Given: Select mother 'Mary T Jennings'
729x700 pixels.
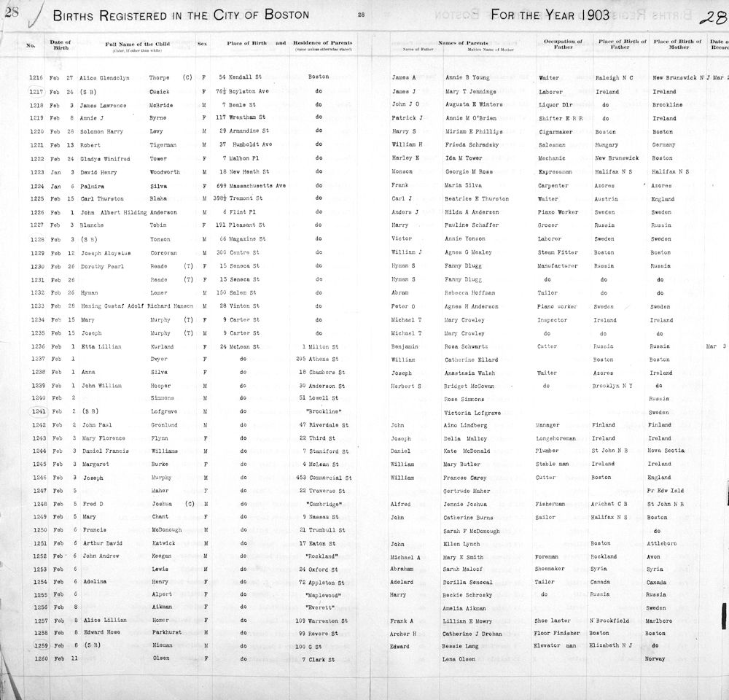Looking at the screenshot, I should [x=470, y=92].
